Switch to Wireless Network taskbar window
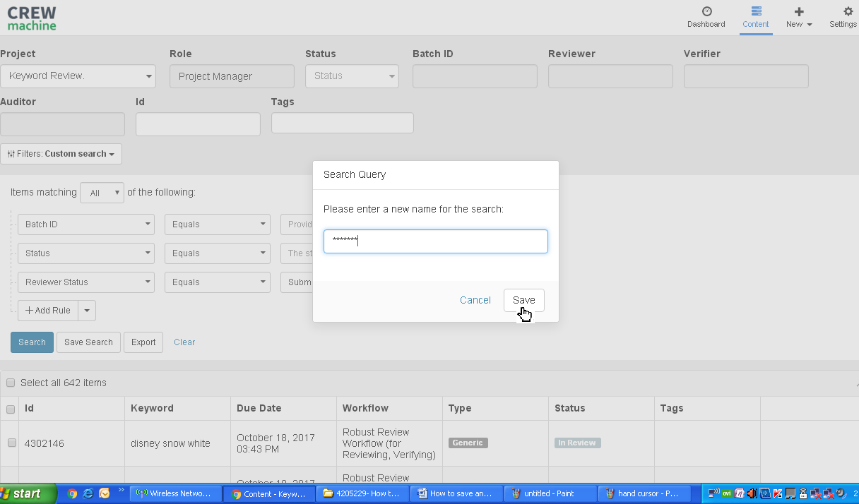This screenshot has width=859, height=504. pos(177,493)
